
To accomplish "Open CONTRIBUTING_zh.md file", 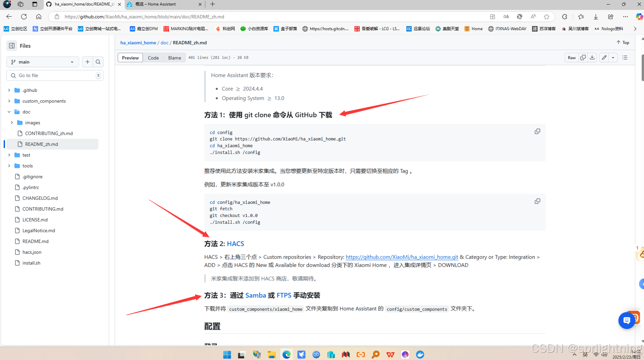I will coord(49,134).
